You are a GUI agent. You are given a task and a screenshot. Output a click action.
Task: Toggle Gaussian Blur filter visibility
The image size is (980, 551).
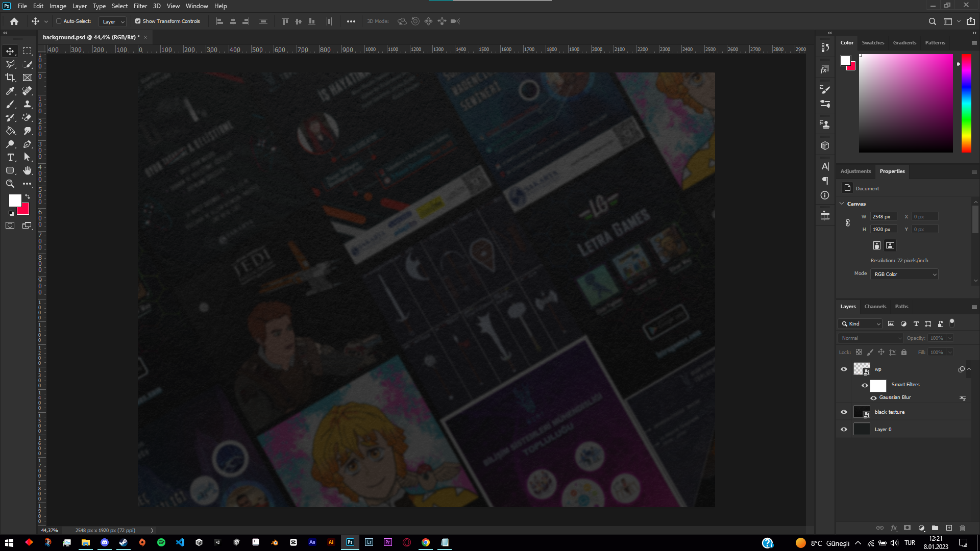pyautogui.click(x=873, y=398)
